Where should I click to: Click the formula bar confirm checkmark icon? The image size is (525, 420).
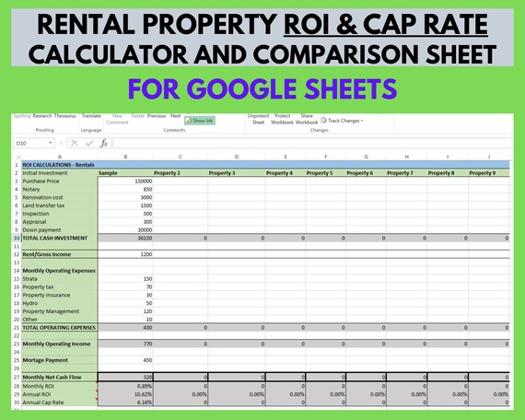pos(89,144)
